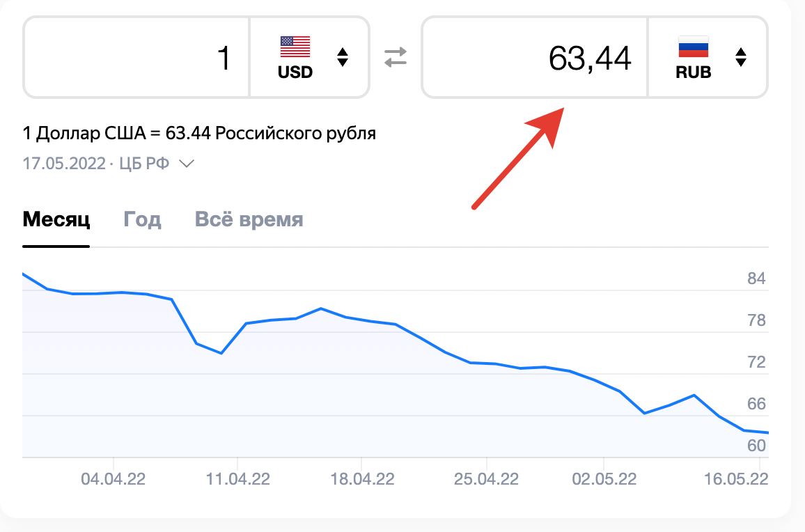
Task: Click the RUB currency code label
Action: pyautogui.click(x=694, y=72)
